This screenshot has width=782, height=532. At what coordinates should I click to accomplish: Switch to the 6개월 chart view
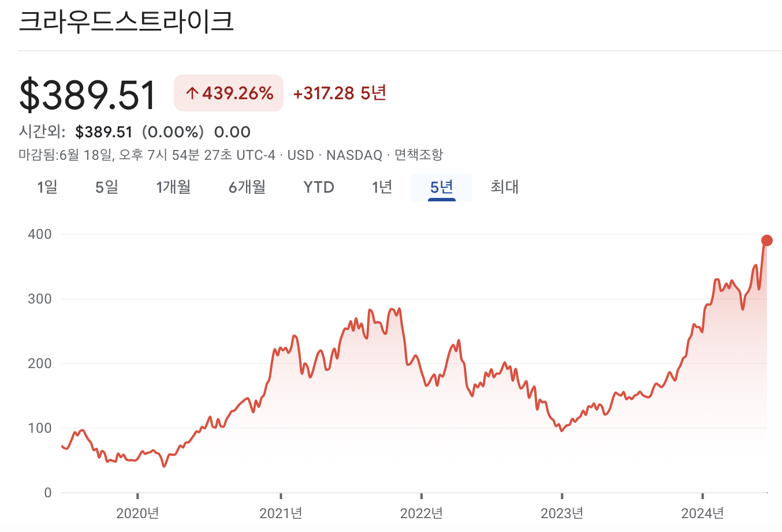[247, 187]
